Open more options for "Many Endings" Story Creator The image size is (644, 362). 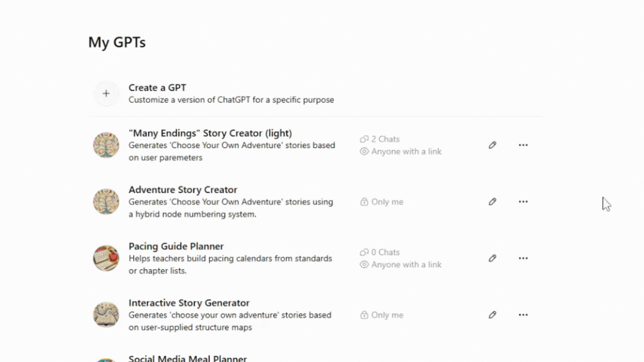coord(523,145)
